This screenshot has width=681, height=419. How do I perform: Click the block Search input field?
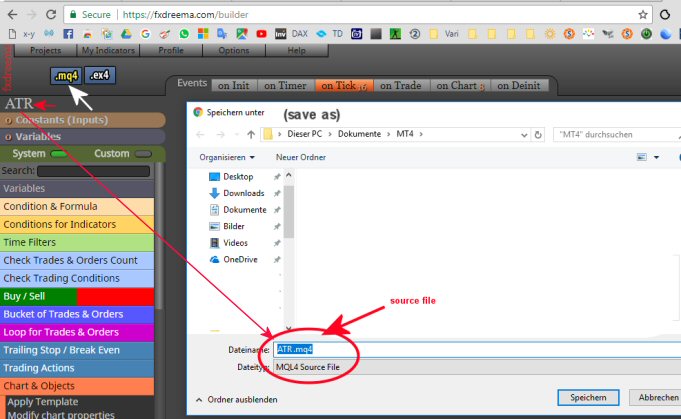[93, 171]
